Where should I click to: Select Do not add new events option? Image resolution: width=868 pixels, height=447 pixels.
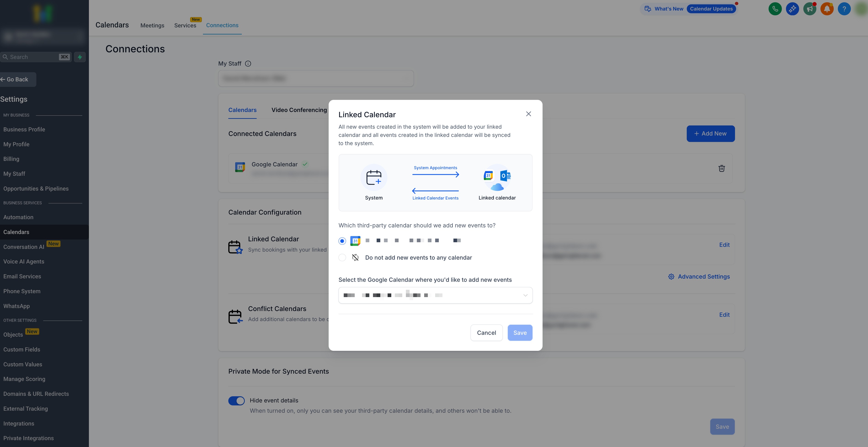[x=342, y=258]
